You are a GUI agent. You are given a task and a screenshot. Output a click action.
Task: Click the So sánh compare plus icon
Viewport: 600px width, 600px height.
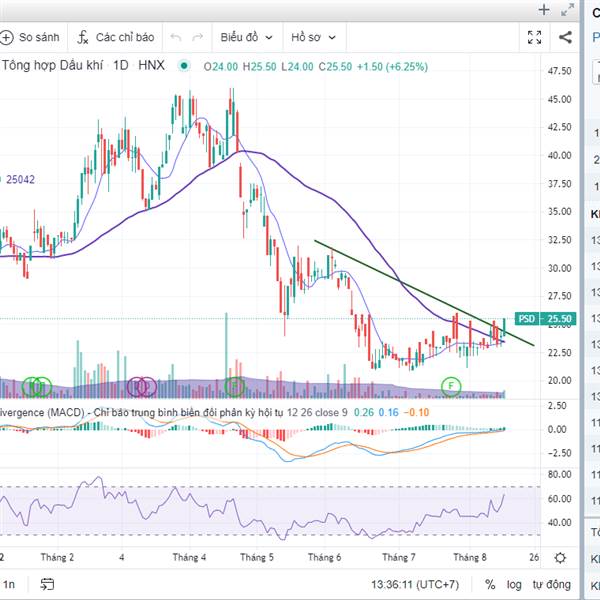coord(7,38)
